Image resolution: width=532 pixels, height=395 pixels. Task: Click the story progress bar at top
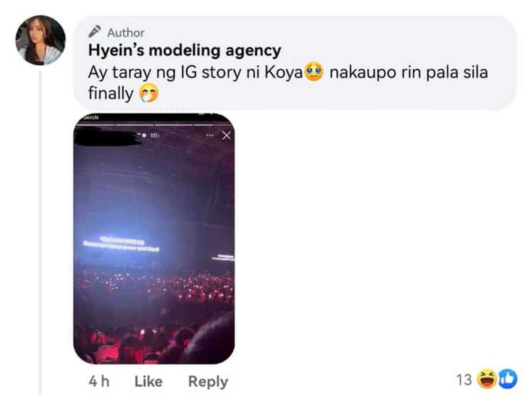click(154, 125)
